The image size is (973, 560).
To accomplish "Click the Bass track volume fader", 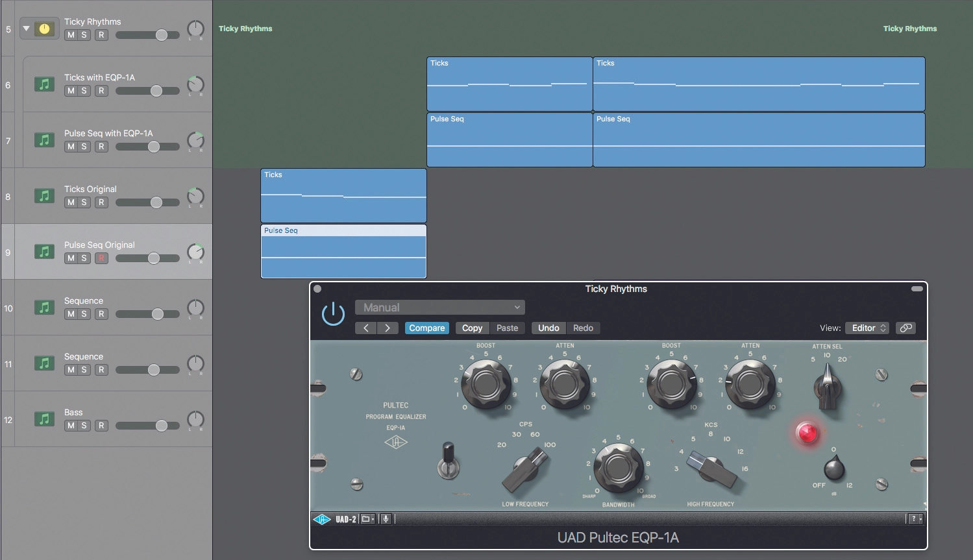I will pos(161,426).
